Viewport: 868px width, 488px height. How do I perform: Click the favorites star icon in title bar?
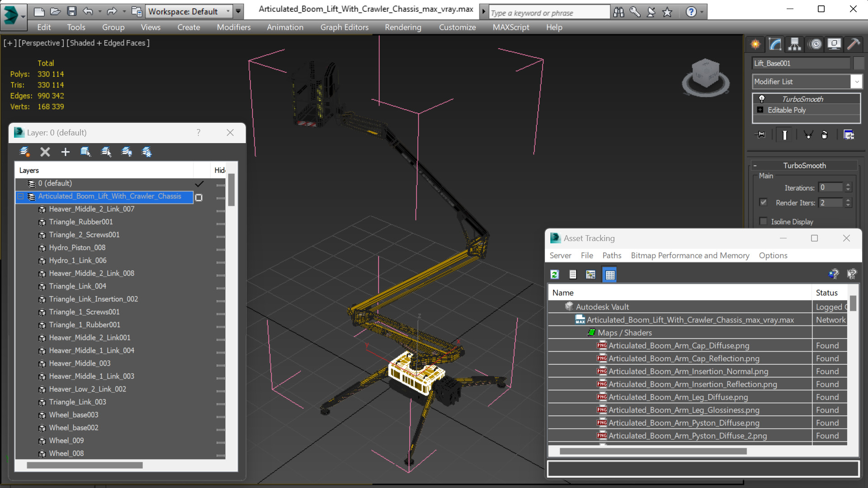pyautogui.click(x=667, y=12)
